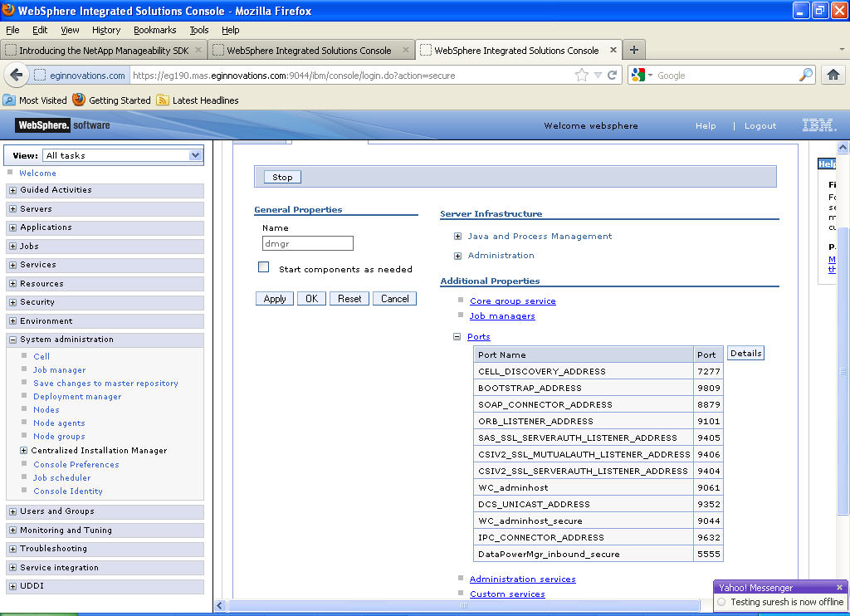The width and height of the screenshot is (850, 616).
Task: Expand UDDI section
Action: tap(13, 586)
